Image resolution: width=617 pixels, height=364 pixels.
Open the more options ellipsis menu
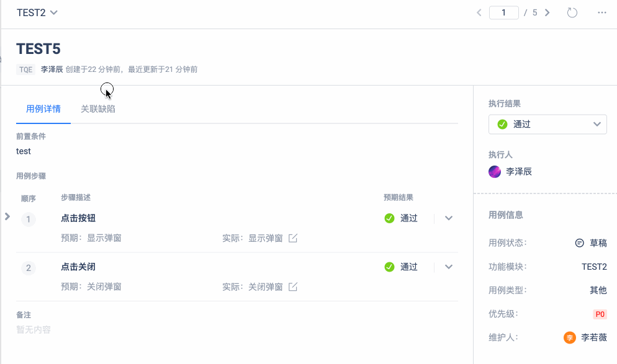[601, 12]
